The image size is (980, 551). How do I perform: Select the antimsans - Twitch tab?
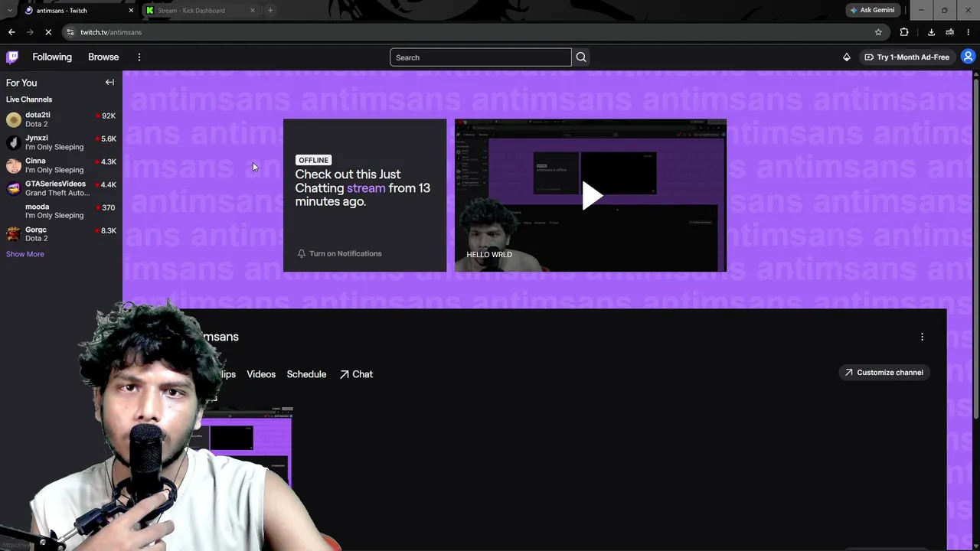pyautogui.click(x=79, y=10)
